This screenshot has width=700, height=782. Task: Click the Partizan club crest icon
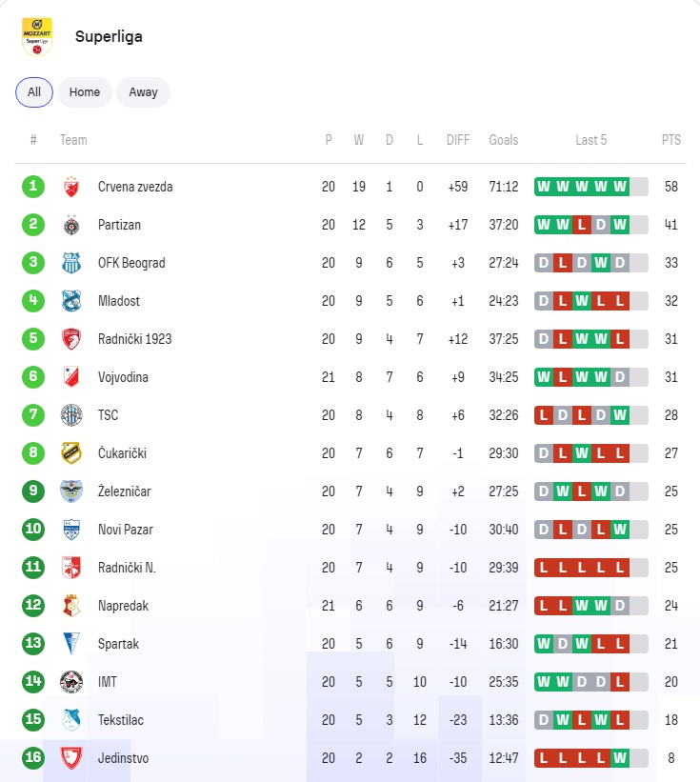click(71, 225)
